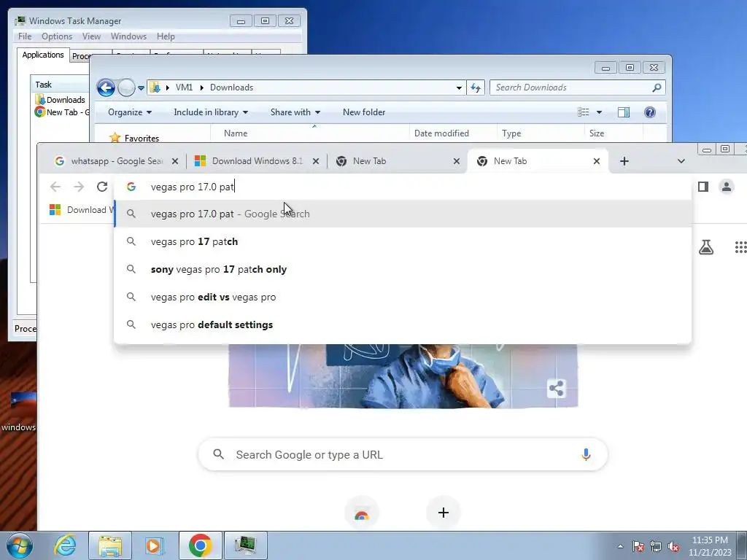Open Explorer Organize dropdown
The width and height of the screenshot is (747, 560).
click(130, 112)
